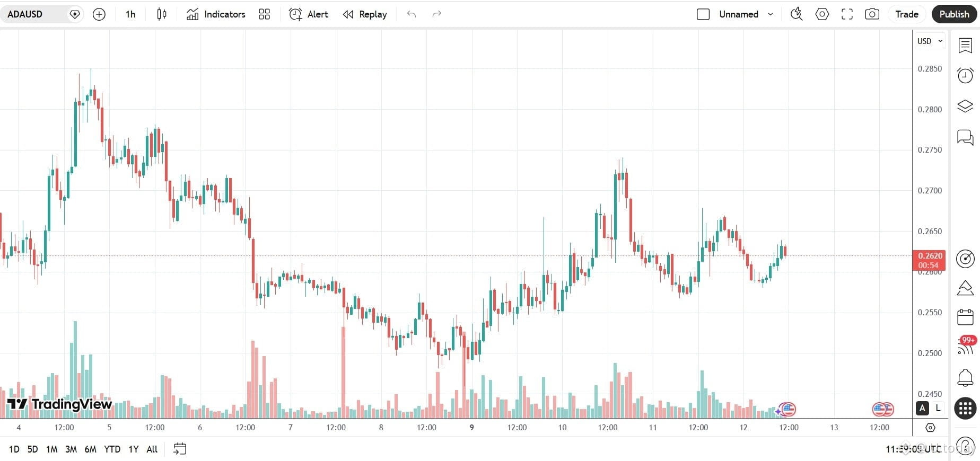Open the Unnamed layout dropdown
This screenshot has width=980, height=461.
746,14
